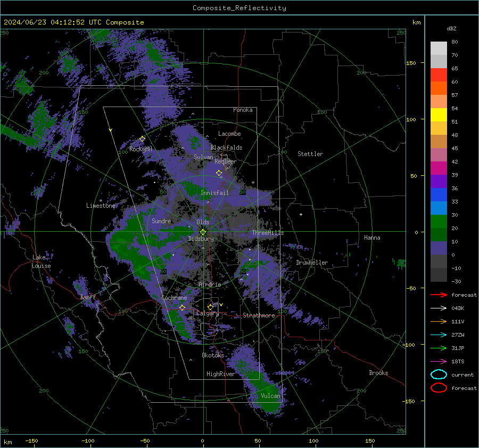Viewport: 479px width, 448px height.
Task: Click the 'Olds' city label
Action: pyautogui.click(x=203, y=222)
